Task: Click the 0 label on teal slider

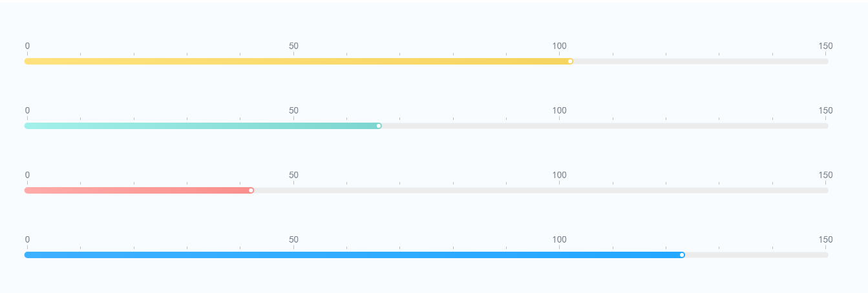Action: coord(27,110)
